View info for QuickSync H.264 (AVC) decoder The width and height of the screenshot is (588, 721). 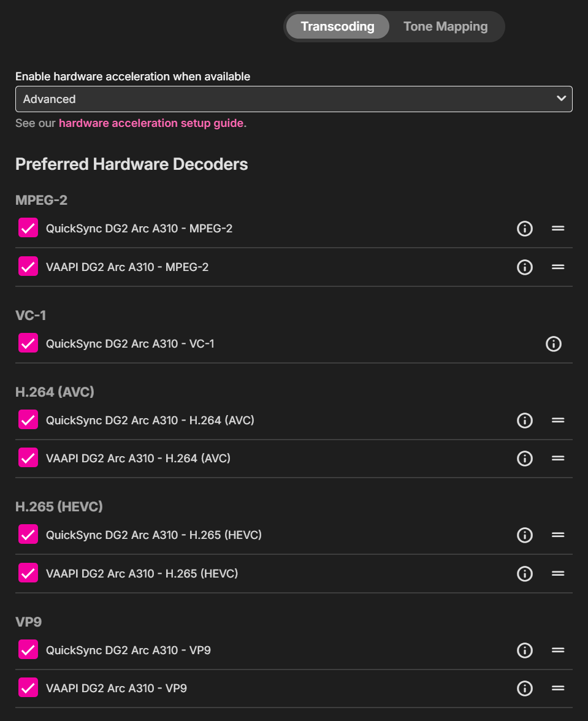click(x=524, y=421)
